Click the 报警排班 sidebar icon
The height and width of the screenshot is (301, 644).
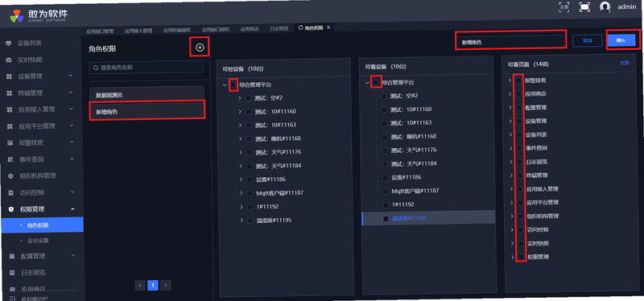coord(10,143)
